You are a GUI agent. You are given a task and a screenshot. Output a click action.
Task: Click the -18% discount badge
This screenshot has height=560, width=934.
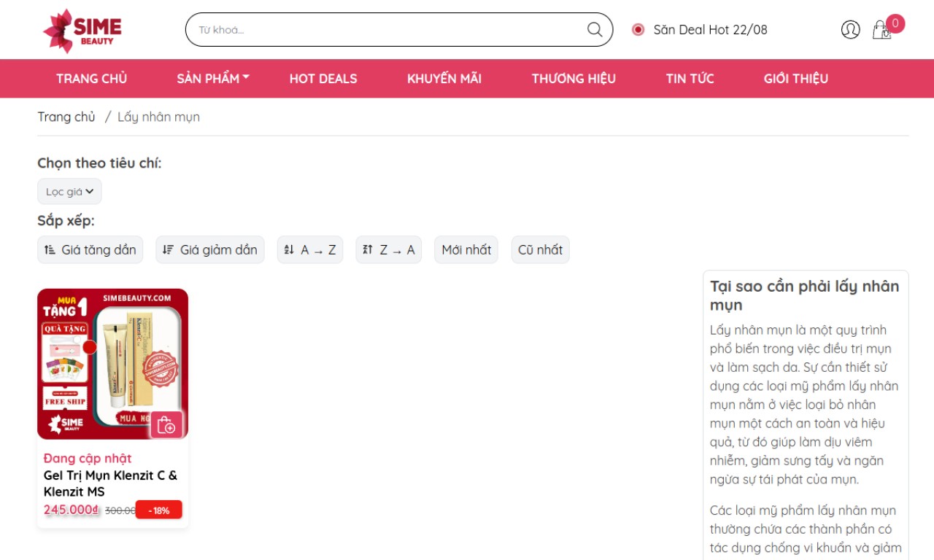pos(159,510)
